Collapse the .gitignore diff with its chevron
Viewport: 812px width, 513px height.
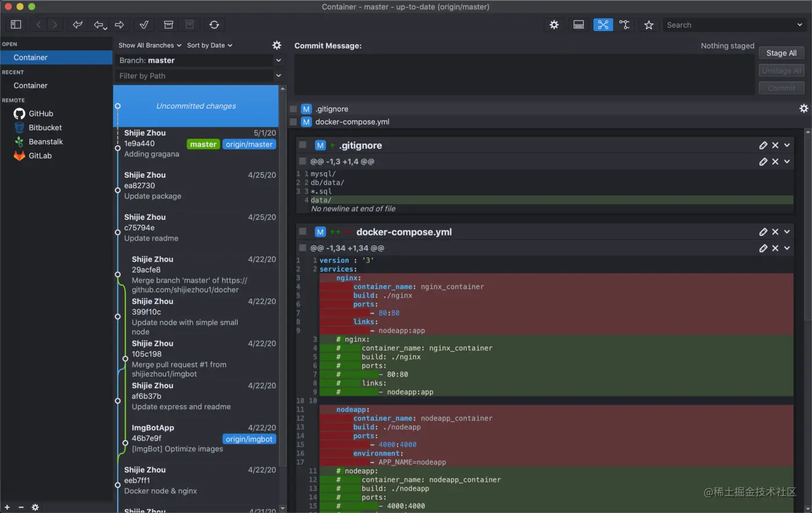[787, 145]
